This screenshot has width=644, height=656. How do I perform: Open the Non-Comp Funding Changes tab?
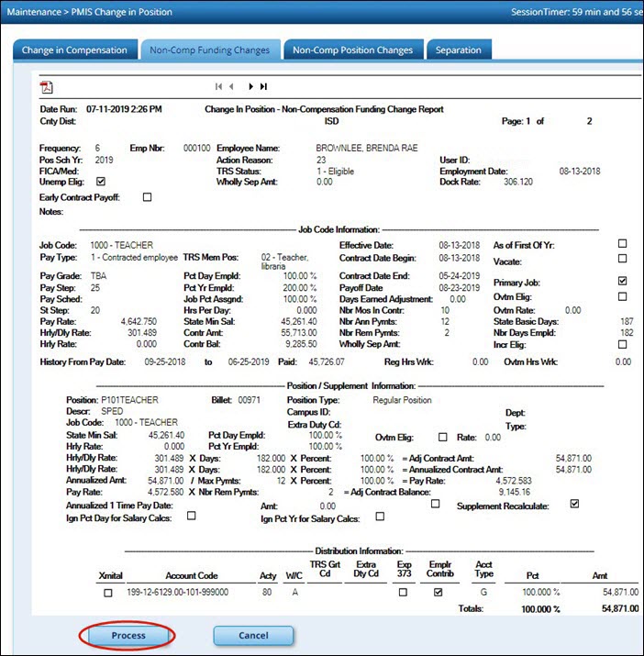[209, 50]
